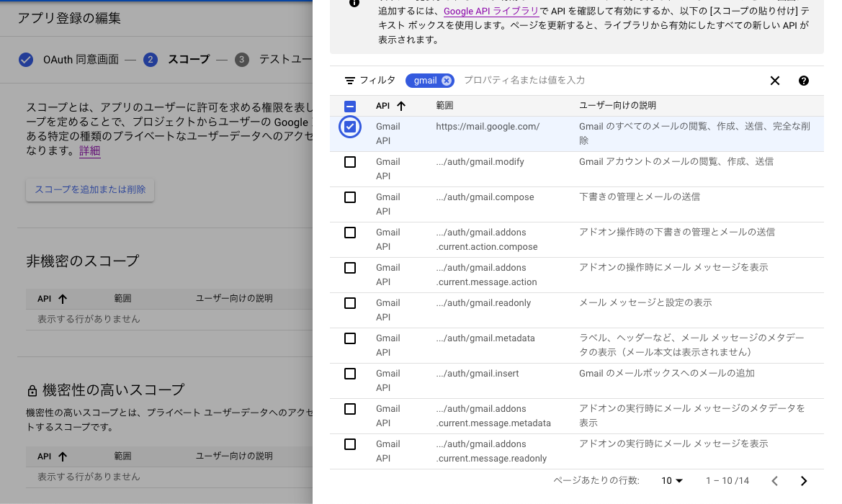The width and height of the screenshot is (842, 504).
Task: Click the info icon in the notice box
Action: 354,3
